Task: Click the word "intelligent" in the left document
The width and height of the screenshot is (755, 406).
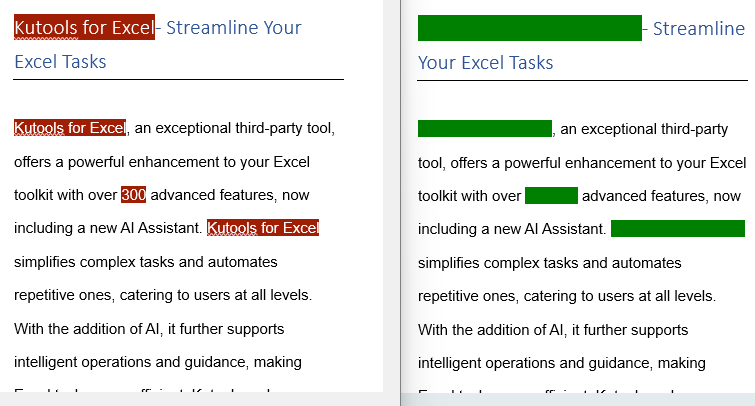Action: pyautogui.click(x=48, y=362)
